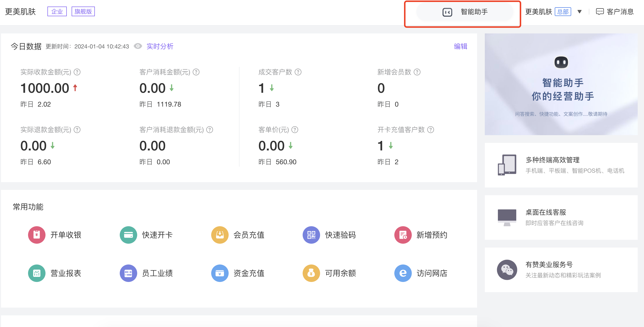Click 编辑 to edit today's data
The height and width of the screenshot is (327, 644).
coord(460,46)
